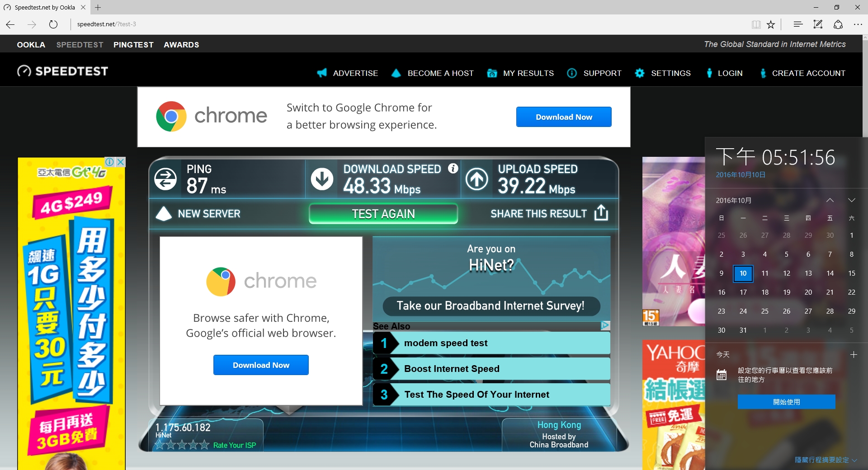The width and height of the screenshot is (868, 470).
Task: Click the TEST AGAIN button
Action: point(383,214)
